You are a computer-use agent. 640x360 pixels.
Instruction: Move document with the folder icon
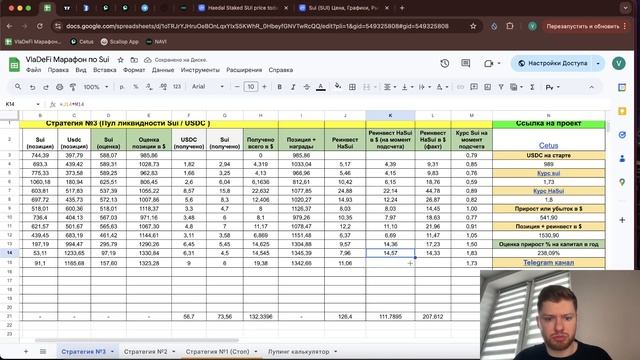tap(134, 60)
